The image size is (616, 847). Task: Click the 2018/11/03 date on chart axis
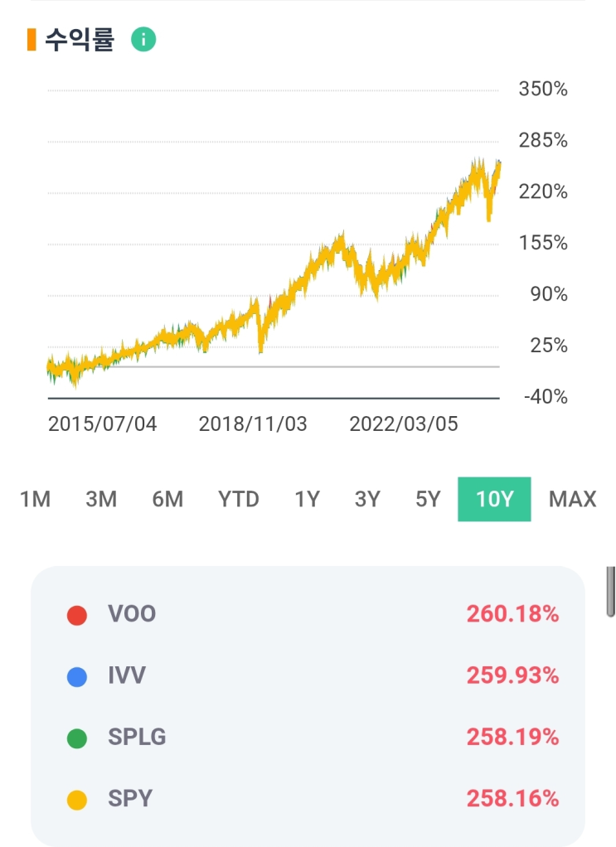pyautogui.click(x=253, y=424)
